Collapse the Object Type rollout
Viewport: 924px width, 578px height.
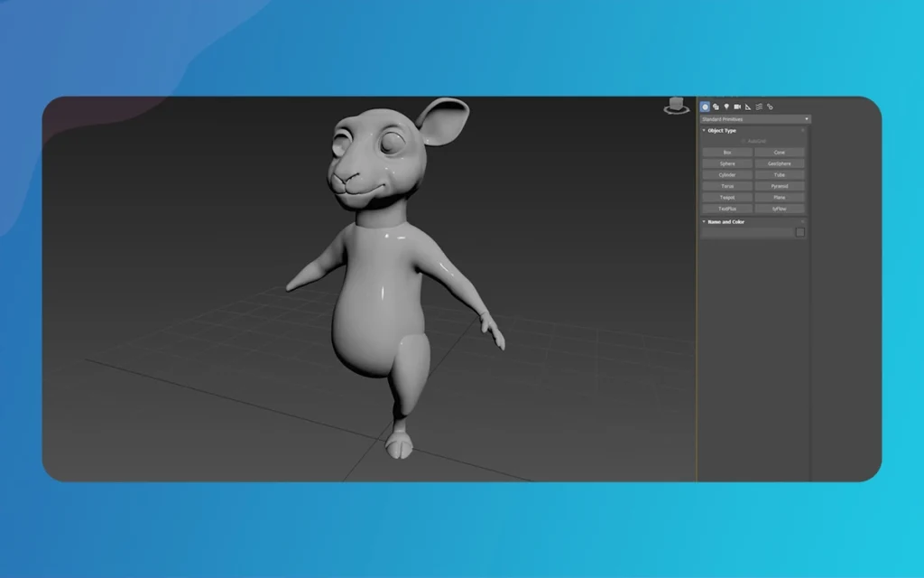(x=706, y=129)
